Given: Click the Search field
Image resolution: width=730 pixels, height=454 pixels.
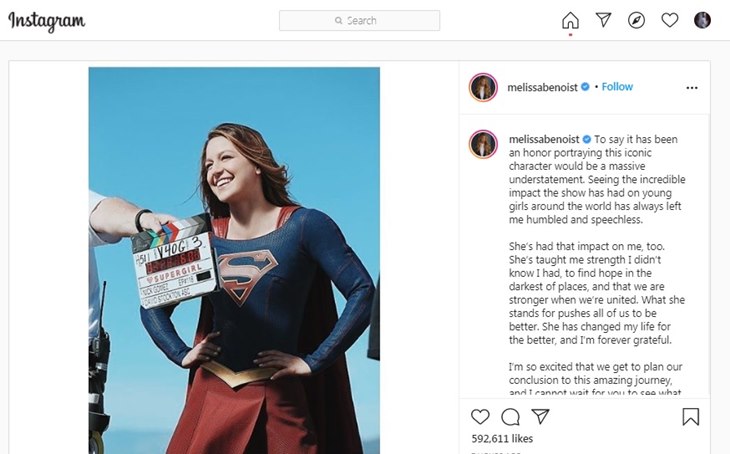Looking at the screenshot, I should click(x=359, y=20).
